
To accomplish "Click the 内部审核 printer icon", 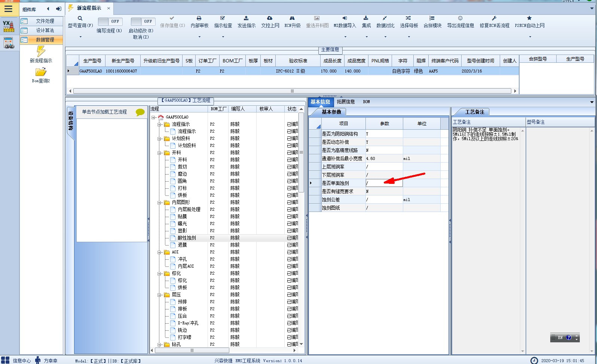I will pos(199,18).
